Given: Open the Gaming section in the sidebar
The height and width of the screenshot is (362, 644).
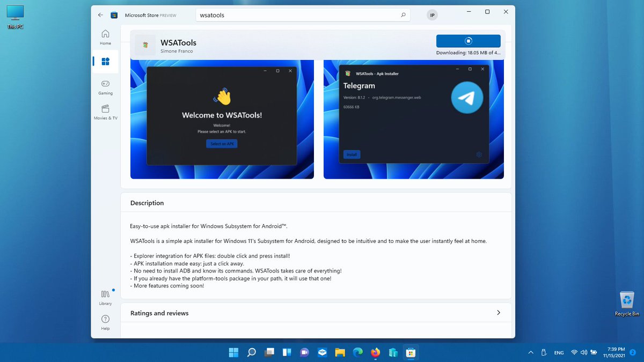Looking at the screenshot, I should coord(105,87).
